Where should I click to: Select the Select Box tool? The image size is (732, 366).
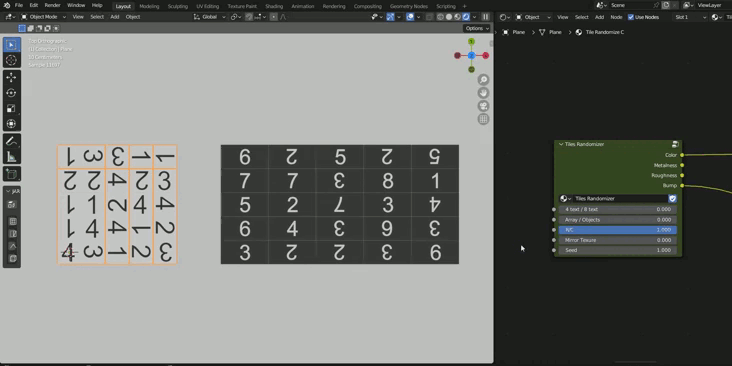[12, 45]
